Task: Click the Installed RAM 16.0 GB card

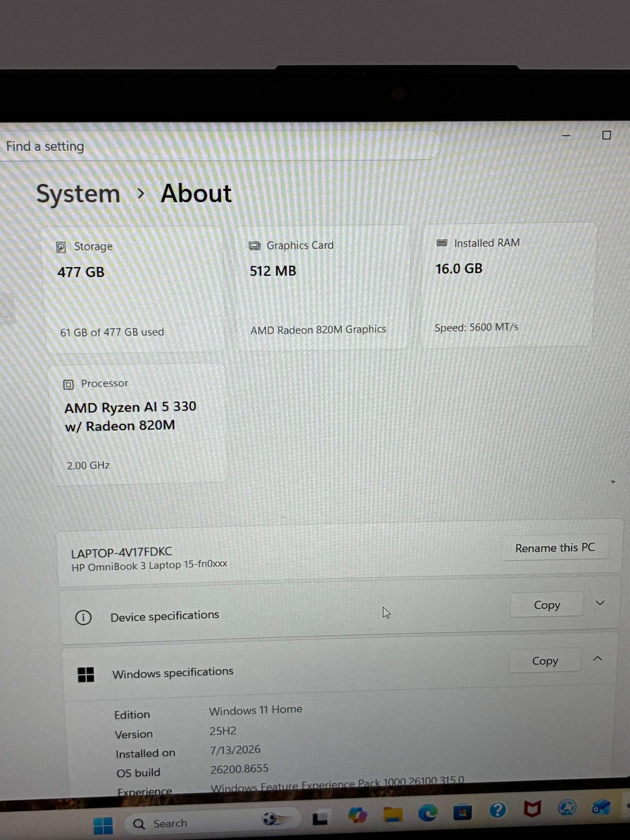Action: (508, 285)
